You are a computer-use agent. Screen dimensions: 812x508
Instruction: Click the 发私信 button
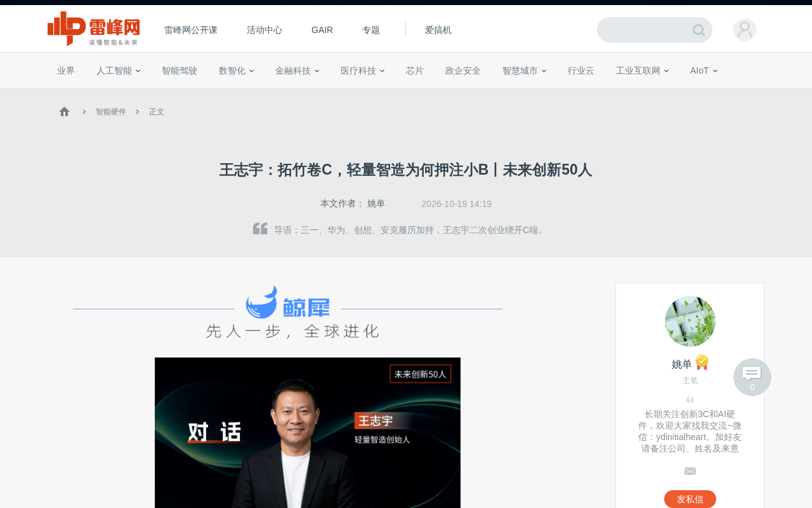[x=690, y=499]
